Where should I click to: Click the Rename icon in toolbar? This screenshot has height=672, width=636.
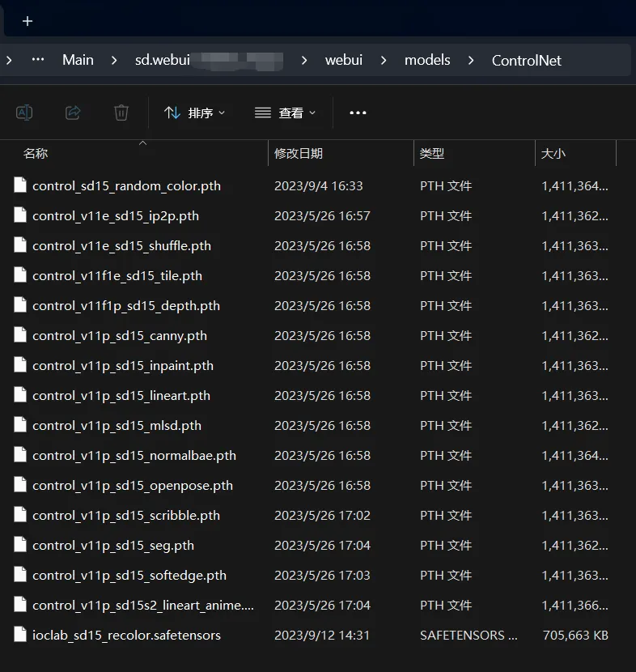(24, 113)
